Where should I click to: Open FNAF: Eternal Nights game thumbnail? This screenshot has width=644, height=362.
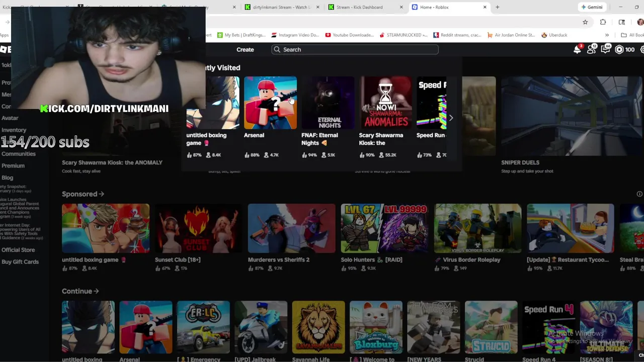pyautogui.click(x=328, y=103)
